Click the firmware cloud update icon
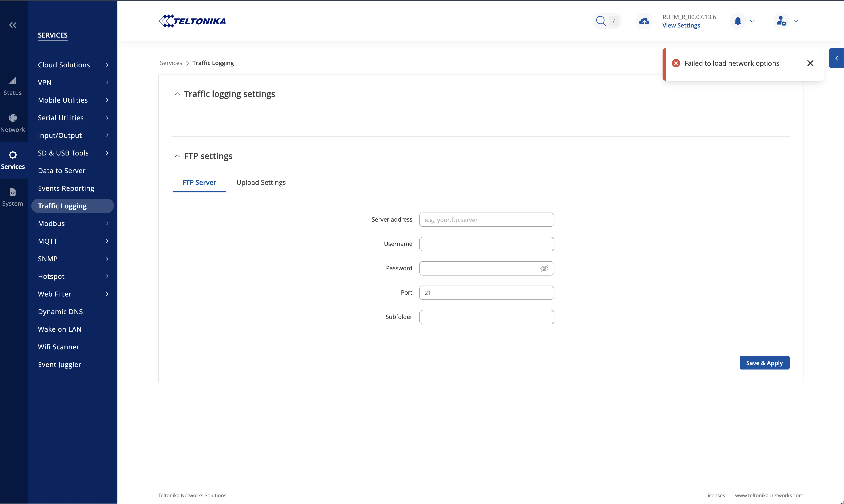844x504 pixels. click(644, 21)
